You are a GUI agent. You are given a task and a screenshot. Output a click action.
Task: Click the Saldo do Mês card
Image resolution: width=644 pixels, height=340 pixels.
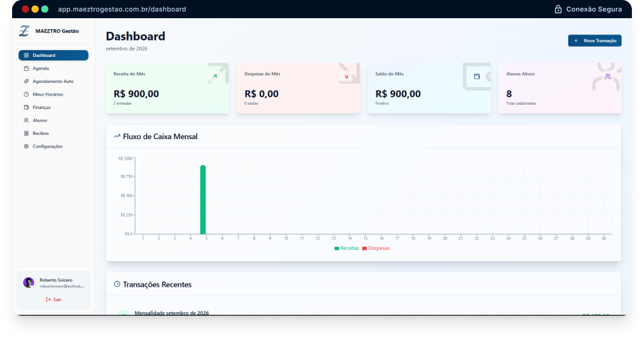(x=429, y=88)
